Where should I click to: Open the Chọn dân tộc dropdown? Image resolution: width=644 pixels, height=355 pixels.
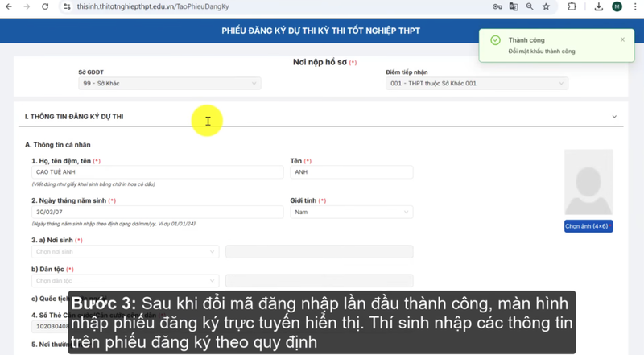[126, 281]
